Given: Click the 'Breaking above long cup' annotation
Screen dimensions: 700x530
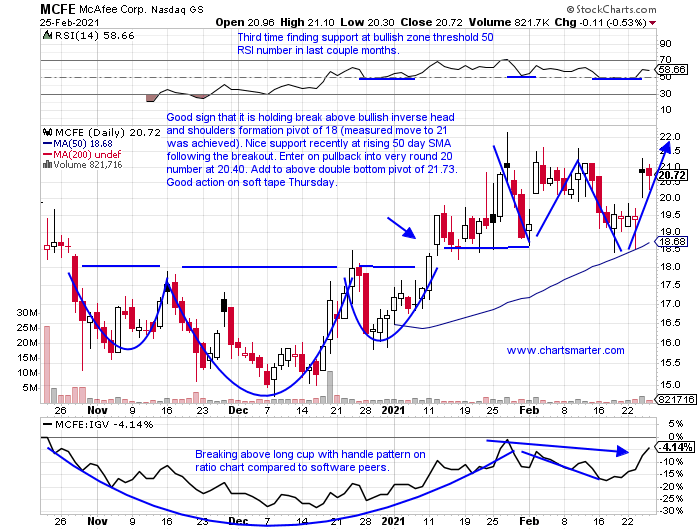Looking at the screenshot, I should pyautogui.click(x=310, y=461).
